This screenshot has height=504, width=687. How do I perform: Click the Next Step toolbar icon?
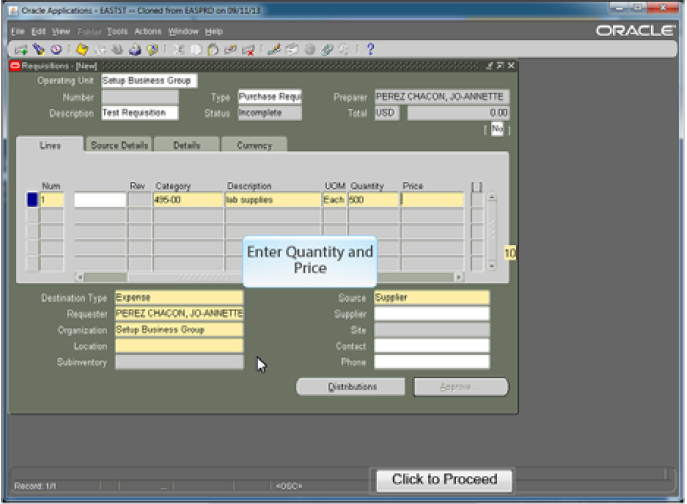[100, 50]
